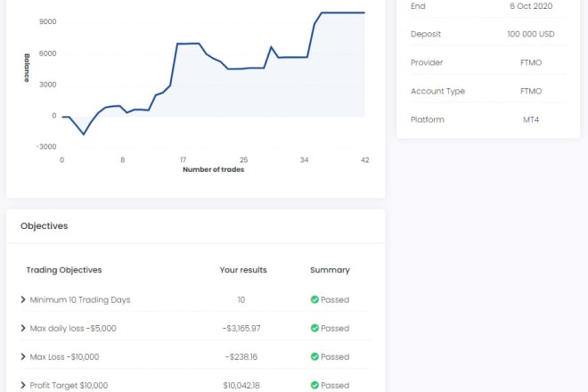Screen dimensions: 588x392
Task: Click green check icon in Max daily loss row
Action: [x=314, y=329]
